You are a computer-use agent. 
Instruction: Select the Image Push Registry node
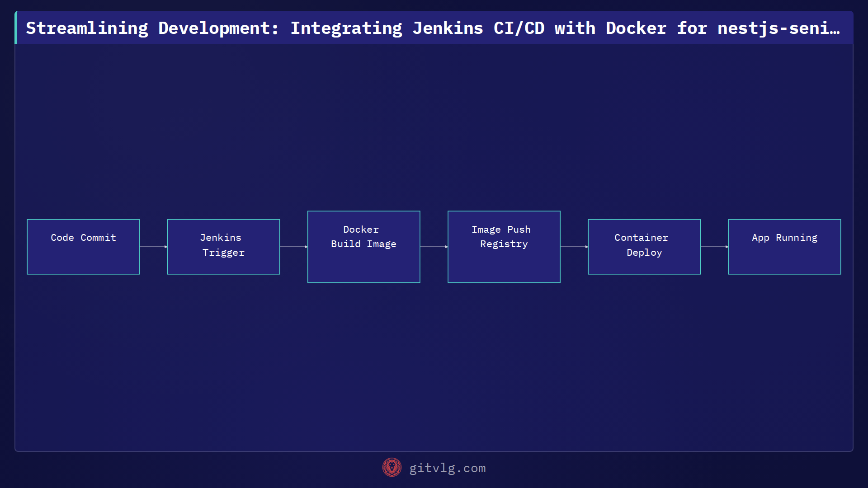pos(504,247)
